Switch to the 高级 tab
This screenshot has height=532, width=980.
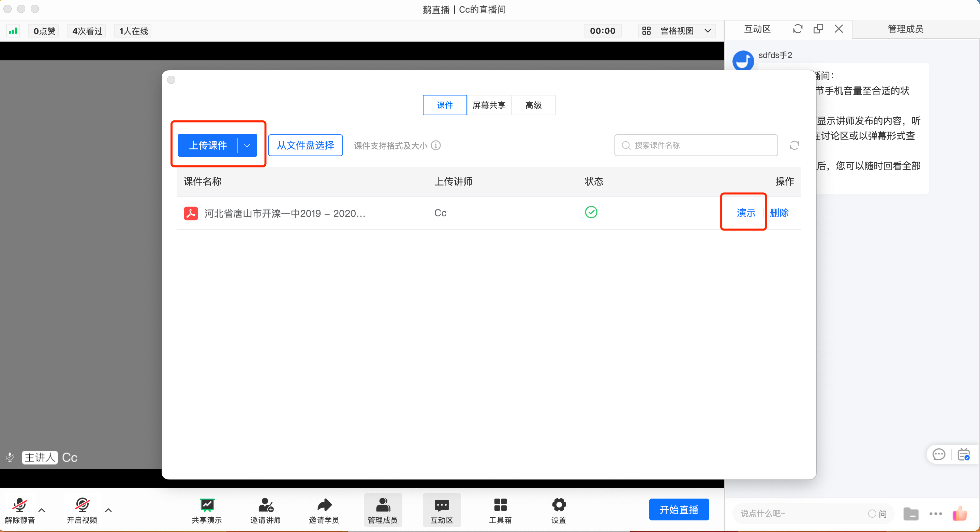pos(533,105)
